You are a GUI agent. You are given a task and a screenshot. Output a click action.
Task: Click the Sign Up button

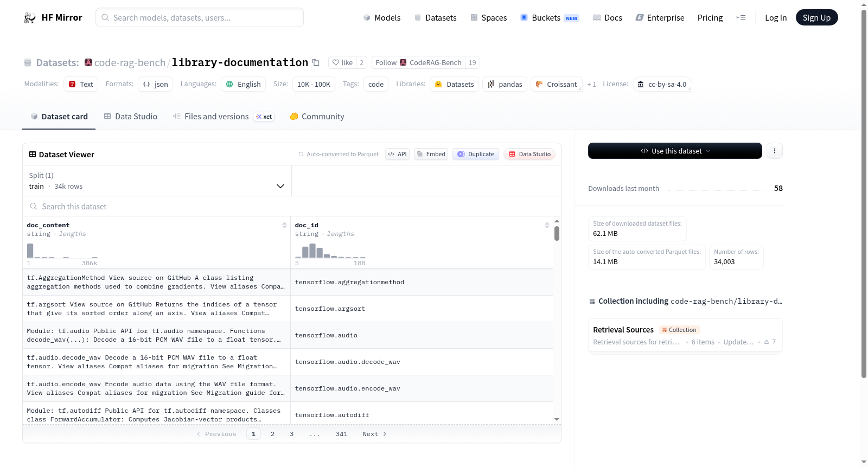tap(816, 18)
